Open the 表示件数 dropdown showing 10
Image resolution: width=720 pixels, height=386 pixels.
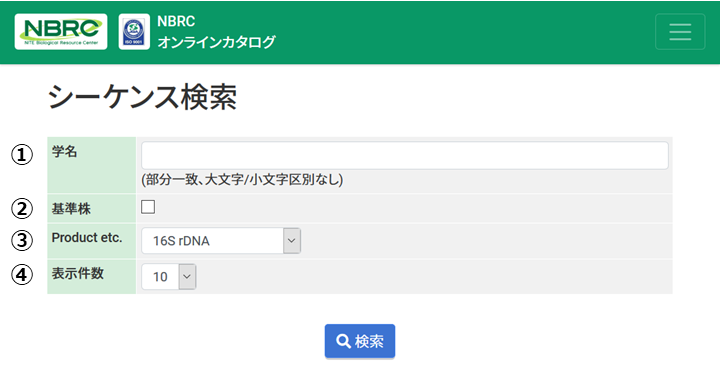pos(169,276)
